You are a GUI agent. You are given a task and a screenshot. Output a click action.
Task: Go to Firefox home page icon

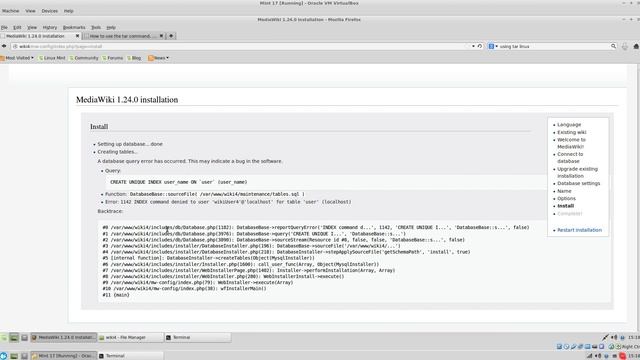636,47
